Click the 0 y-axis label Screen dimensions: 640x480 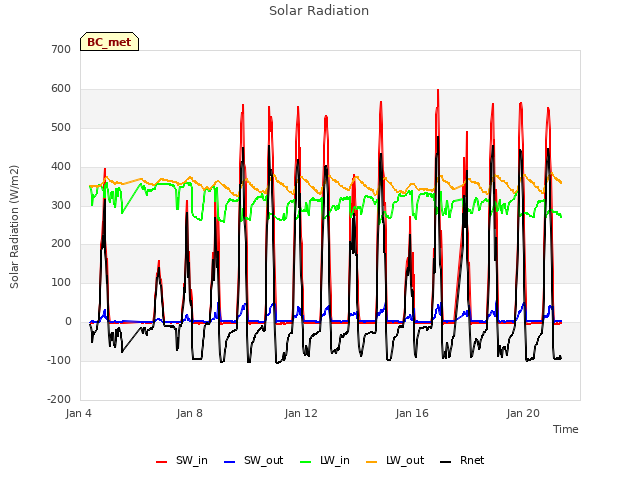(68, 322)
